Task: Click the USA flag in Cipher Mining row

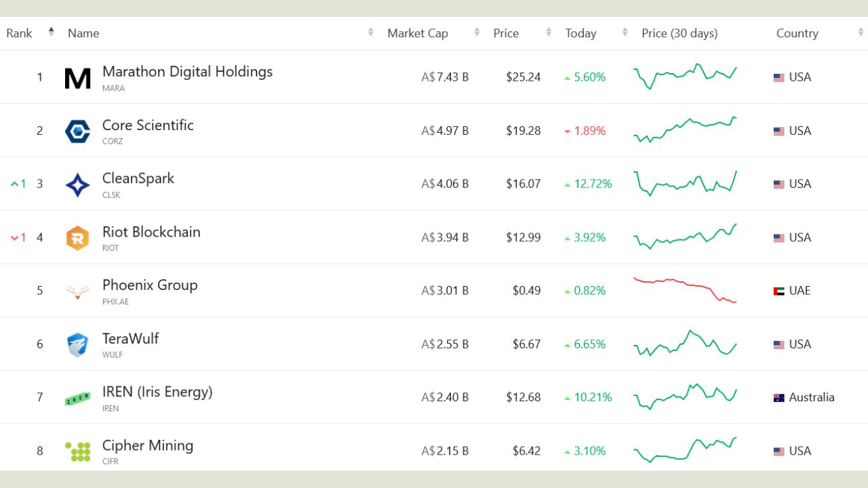Action: click(x=779, y=451)
